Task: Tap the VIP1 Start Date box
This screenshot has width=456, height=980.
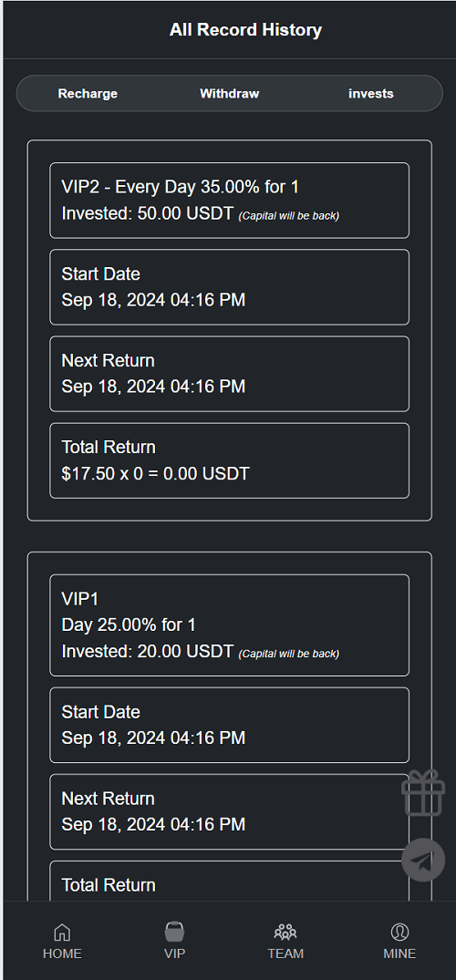Action: (230, 725)
